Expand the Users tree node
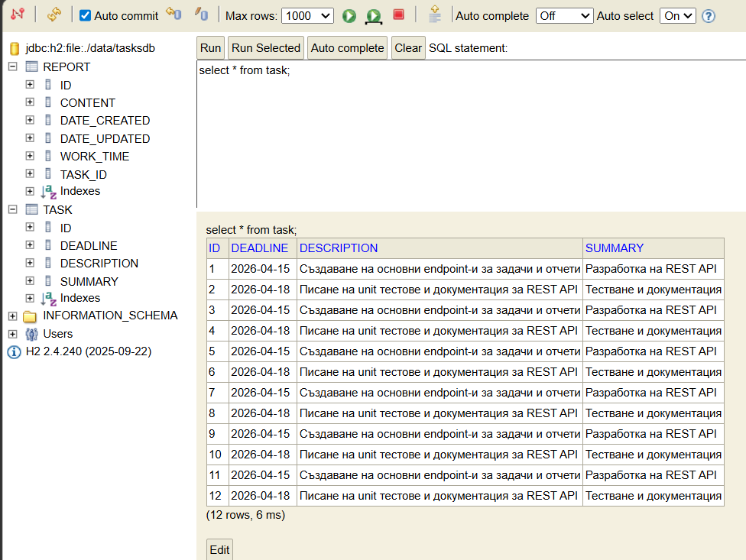The width and height of the screenshot is (746, 560). click(12, 333)
